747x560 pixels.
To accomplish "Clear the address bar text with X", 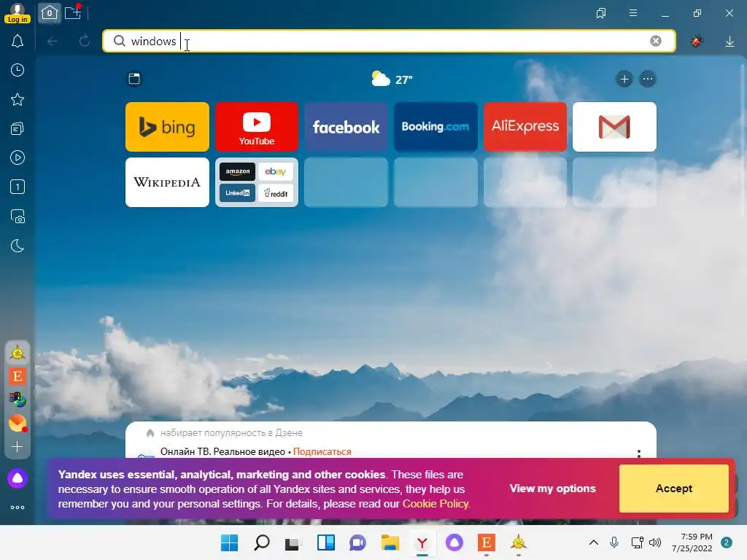I will (656, 41).
